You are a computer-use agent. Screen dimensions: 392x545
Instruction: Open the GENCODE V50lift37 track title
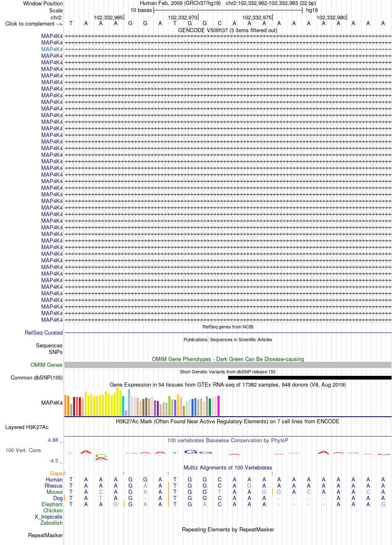pos(228,30)
